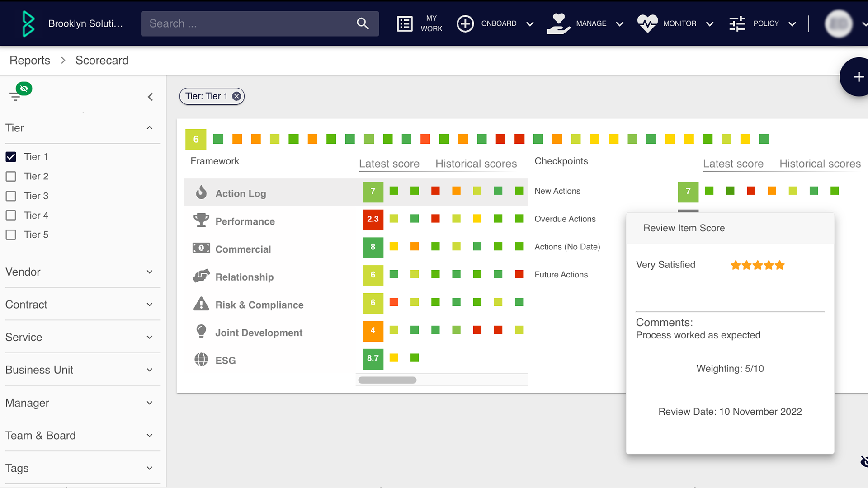Click the Scorecard breadcrumb

tap(102, 60)
